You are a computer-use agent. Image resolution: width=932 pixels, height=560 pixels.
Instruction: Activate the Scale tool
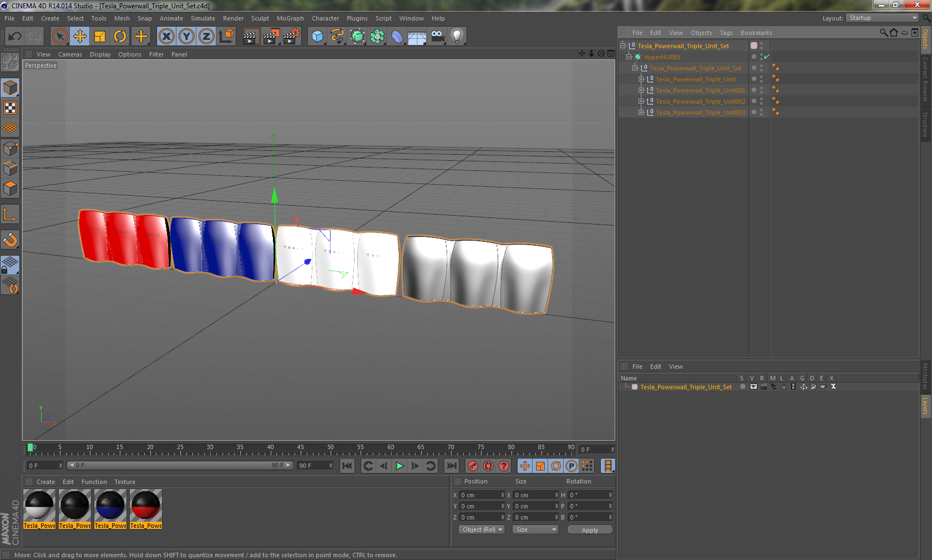(x=100, y=37)
